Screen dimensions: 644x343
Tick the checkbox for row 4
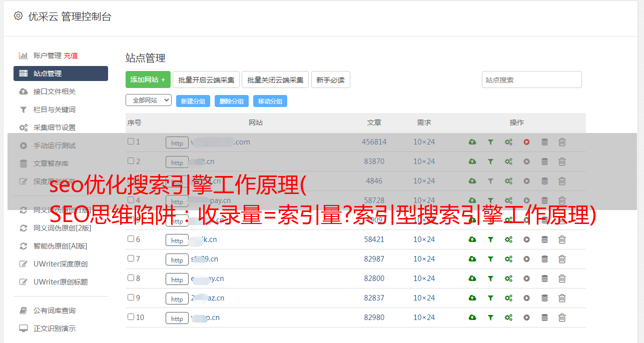pos(131,200)
